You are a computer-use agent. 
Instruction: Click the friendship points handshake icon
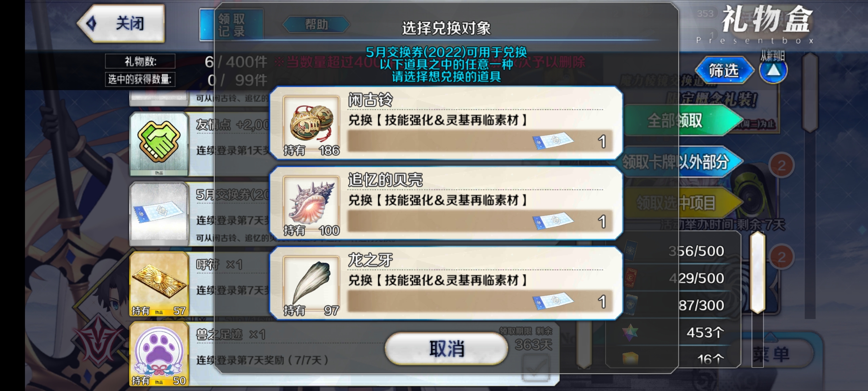pos(159,144)
